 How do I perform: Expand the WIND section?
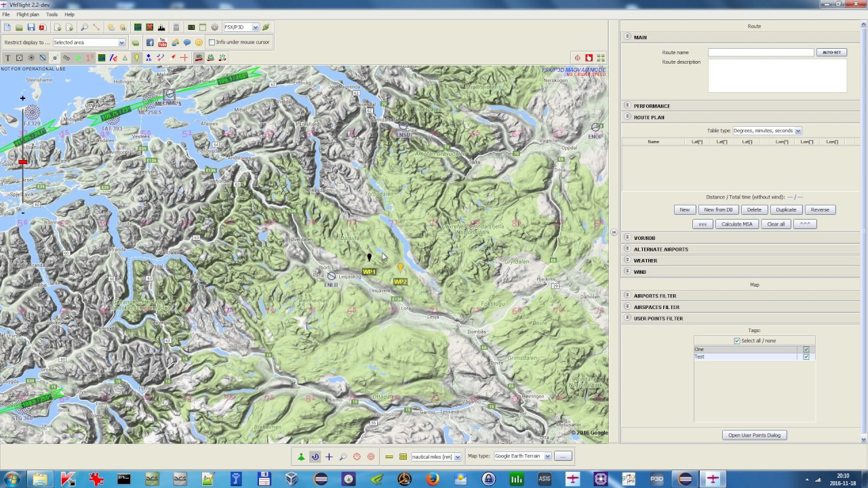pyautogui.click(x=627, y=272)
